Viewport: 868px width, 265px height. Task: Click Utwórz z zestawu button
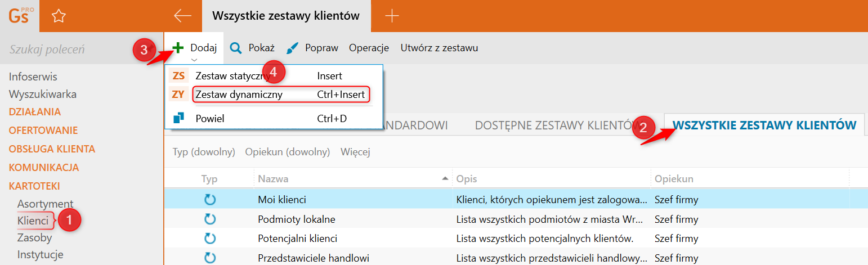tap(439, 48)
